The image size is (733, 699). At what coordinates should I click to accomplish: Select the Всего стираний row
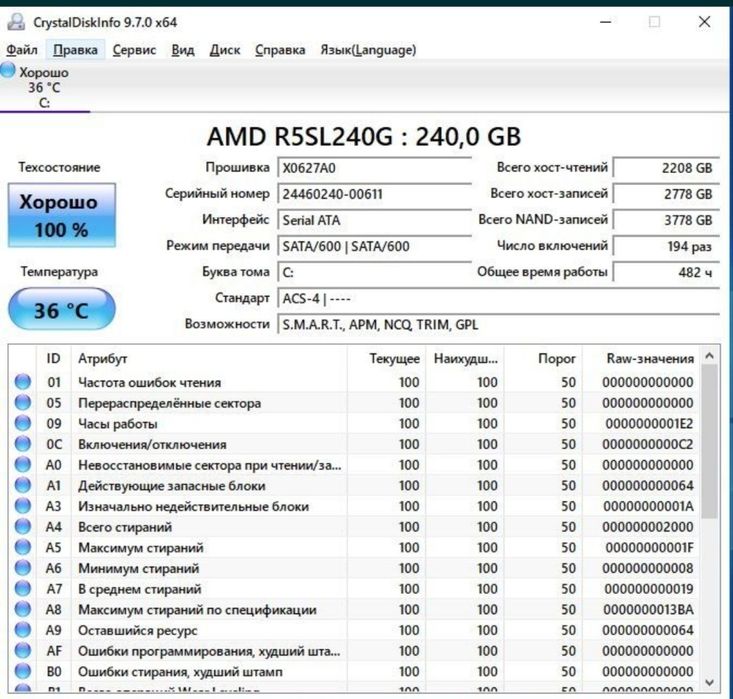(x=354, y=526)
